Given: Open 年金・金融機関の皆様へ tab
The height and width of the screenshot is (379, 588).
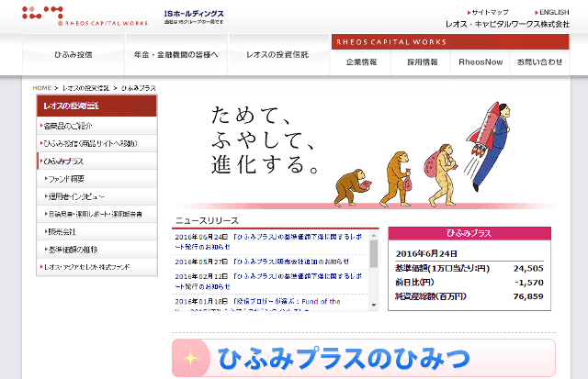Looking at the screenshot, I should [x=176, y=55].
